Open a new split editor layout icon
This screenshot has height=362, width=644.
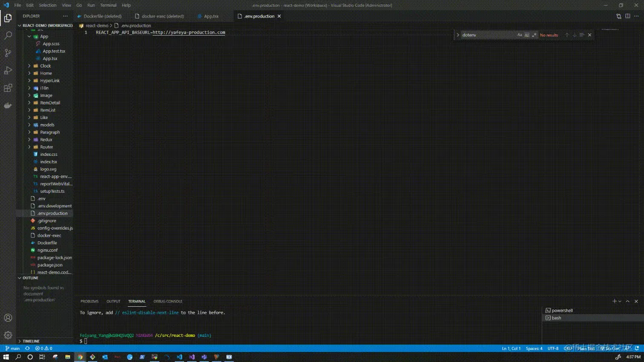[x=627, y=16]
